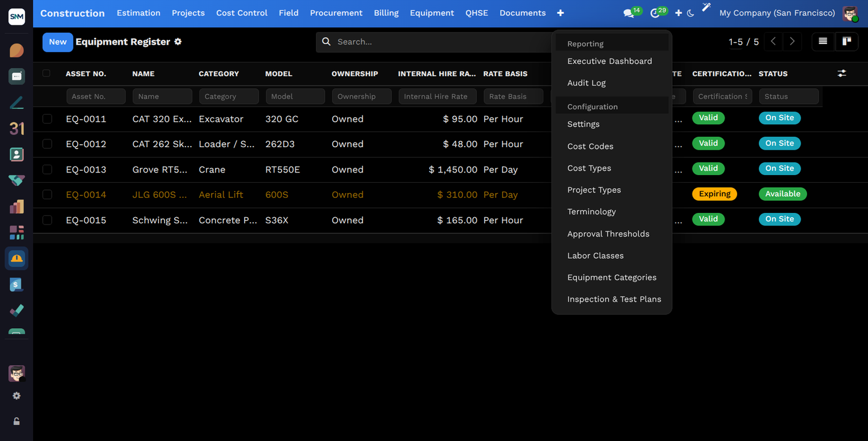
Task: Open the settings gear at the sidebar bottom
Action: pos(17,396)
